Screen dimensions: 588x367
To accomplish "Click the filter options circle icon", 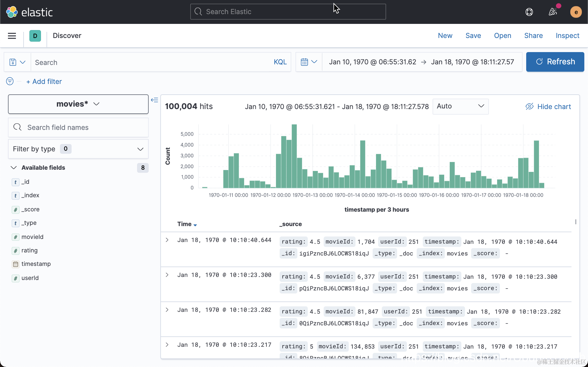I will tap(10, 81).
